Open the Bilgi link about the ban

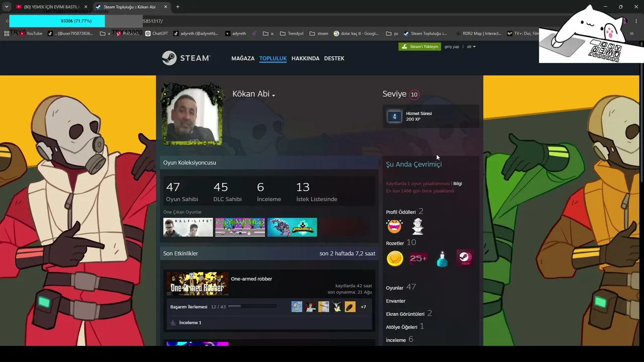tap(457, 184)
